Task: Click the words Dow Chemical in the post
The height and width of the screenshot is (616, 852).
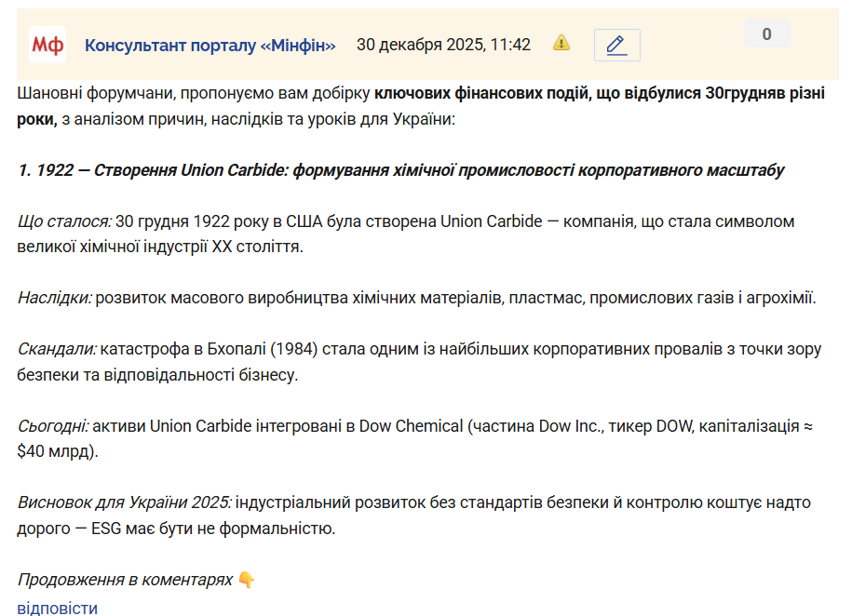Action: (x=412, y=426)
